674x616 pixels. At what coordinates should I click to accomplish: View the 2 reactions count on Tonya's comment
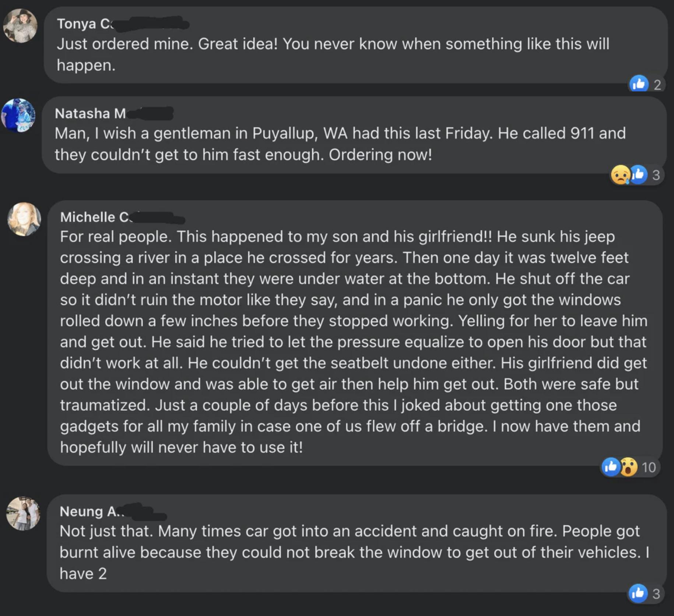tap(657, 85)
